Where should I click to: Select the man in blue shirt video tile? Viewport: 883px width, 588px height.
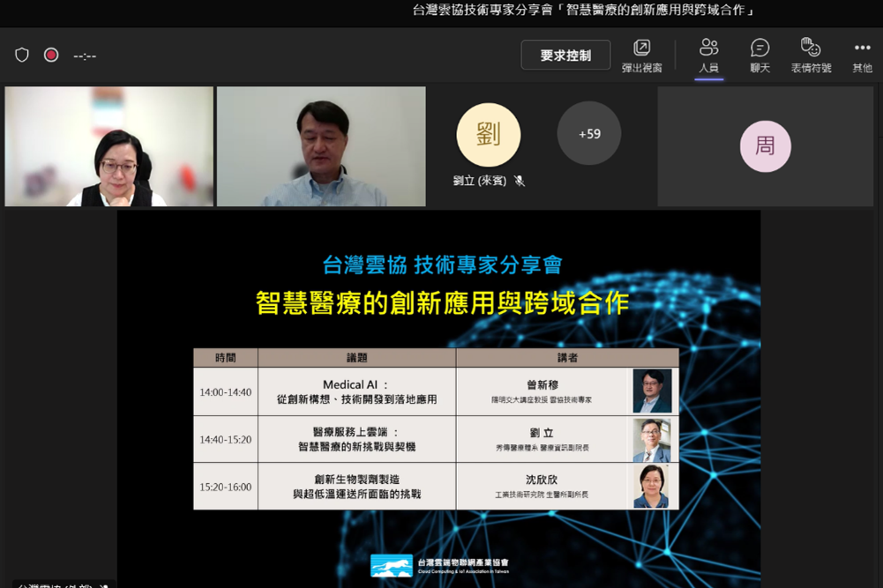(x=322, y=146)
